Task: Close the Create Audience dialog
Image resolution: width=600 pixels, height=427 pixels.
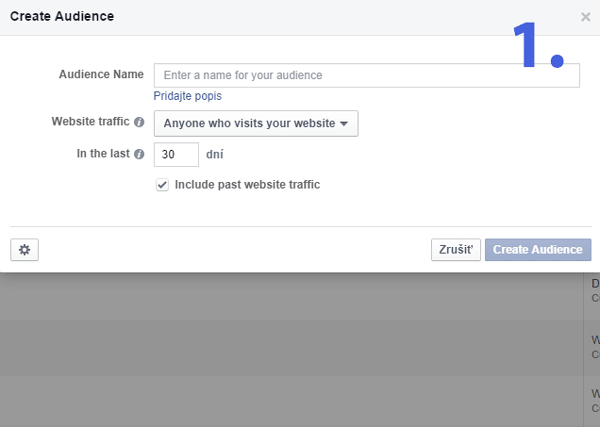Action: [585, 17]
